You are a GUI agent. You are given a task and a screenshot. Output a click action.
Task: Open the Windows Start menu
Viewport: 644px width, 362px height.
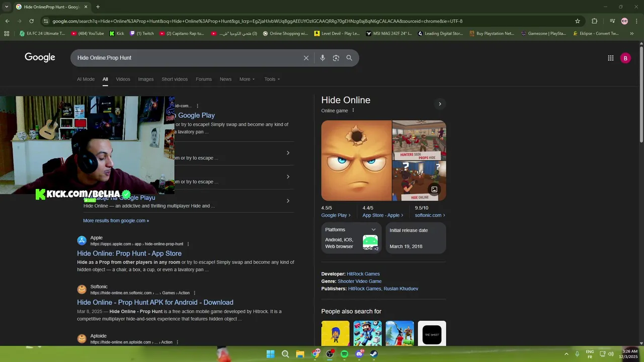point(270,354)
